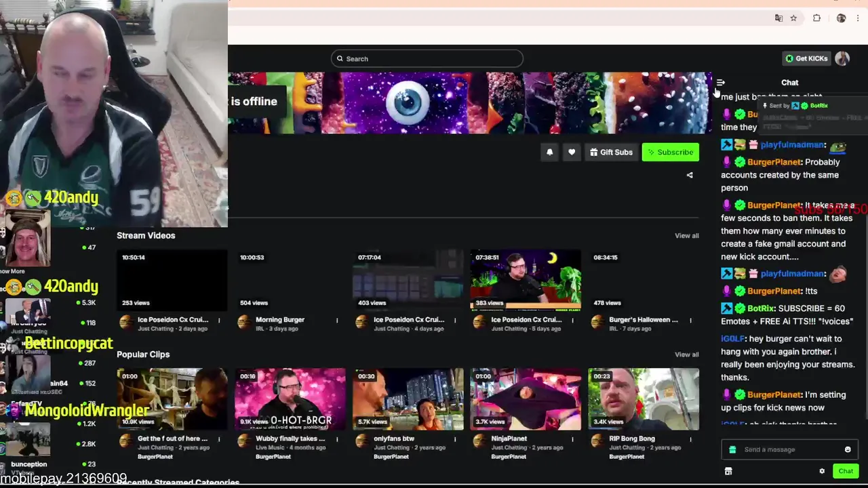Click inside Send a message chat box
The width and height of the screenshot is (868, 488).
click(x=789, y=450)
